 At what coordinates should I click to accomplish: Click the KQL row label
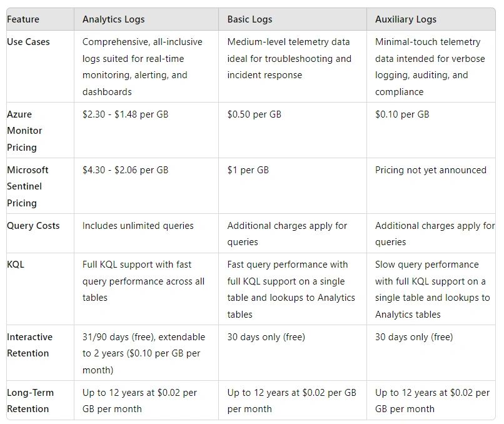[x=16, y=265]
